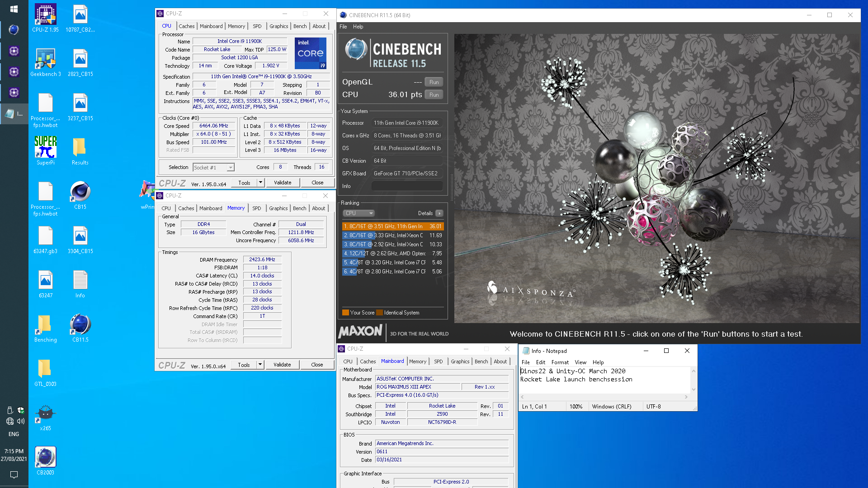Click the 100% zoom status in Notepad
868x488 pixels.
(576, 407)
